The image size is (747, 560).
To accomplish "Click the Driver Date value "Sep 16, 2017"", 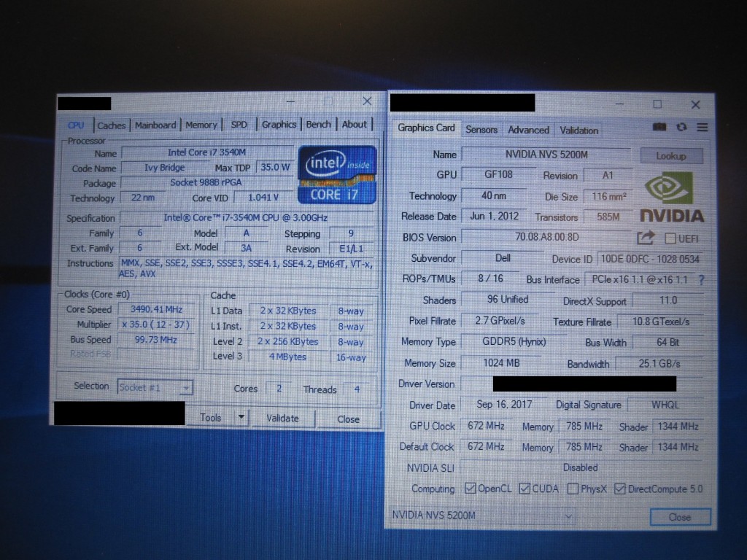I will (504, 404).
